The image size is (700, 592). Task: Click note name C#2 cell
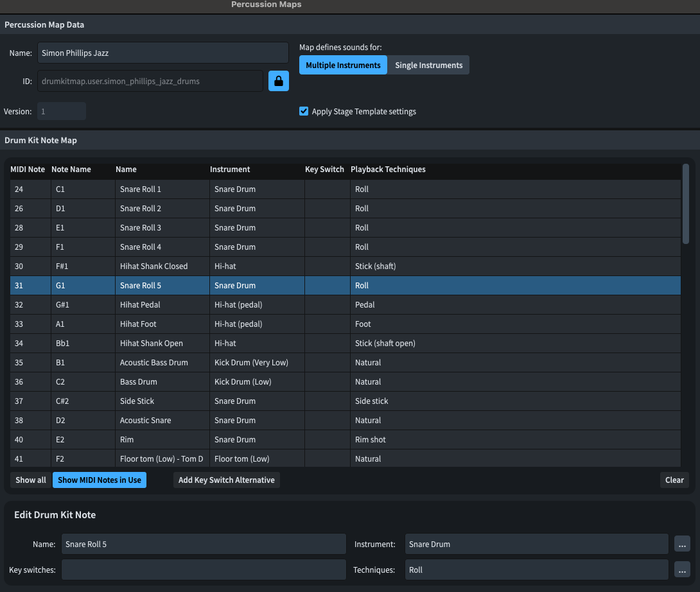coord(83,401)
